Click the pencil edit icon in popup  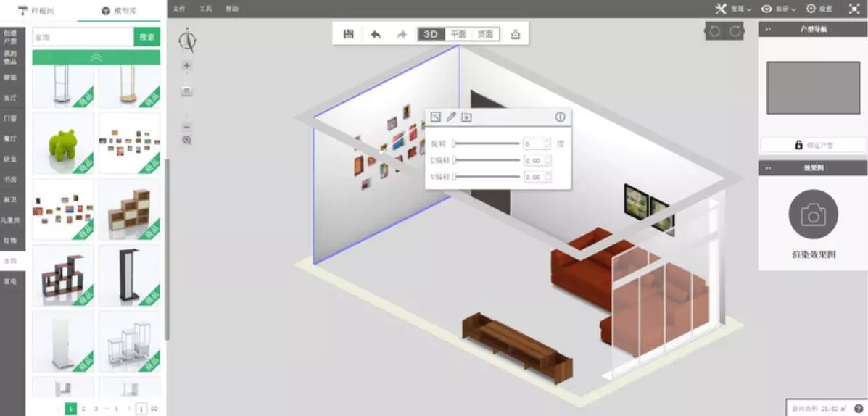click(451, 117)
